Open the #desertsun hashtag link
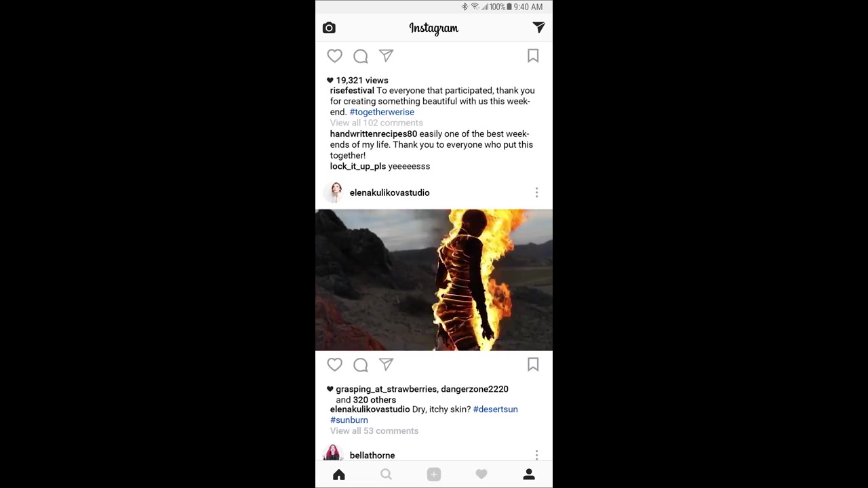The width and height of the screenshot is (868, 488). 495,409
